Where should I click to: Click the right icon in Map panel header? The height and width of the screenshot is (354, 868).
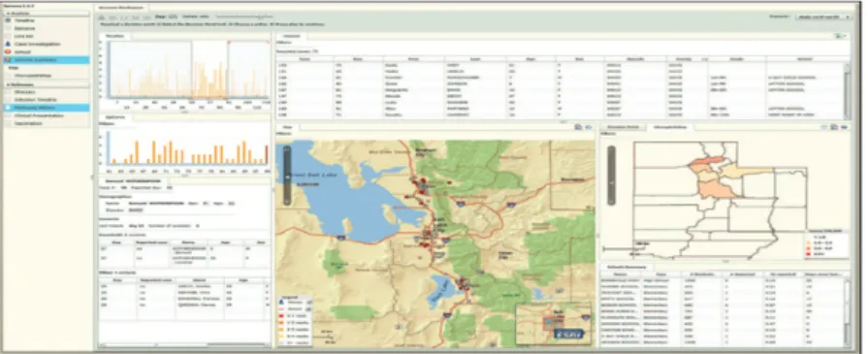589,127
